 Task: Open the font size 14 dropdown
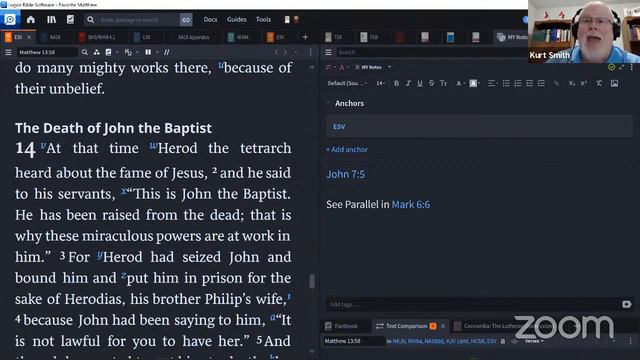380,83
